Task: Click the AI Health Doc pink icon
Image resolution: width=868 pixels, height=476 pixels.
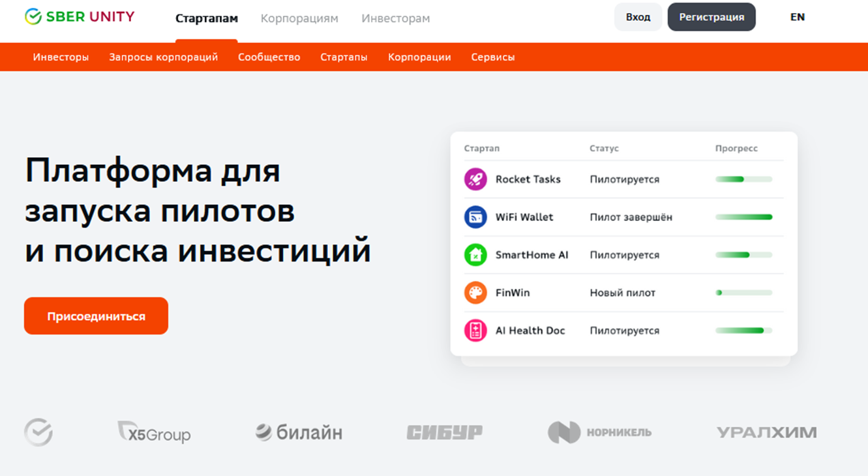Action: point(475,331)
